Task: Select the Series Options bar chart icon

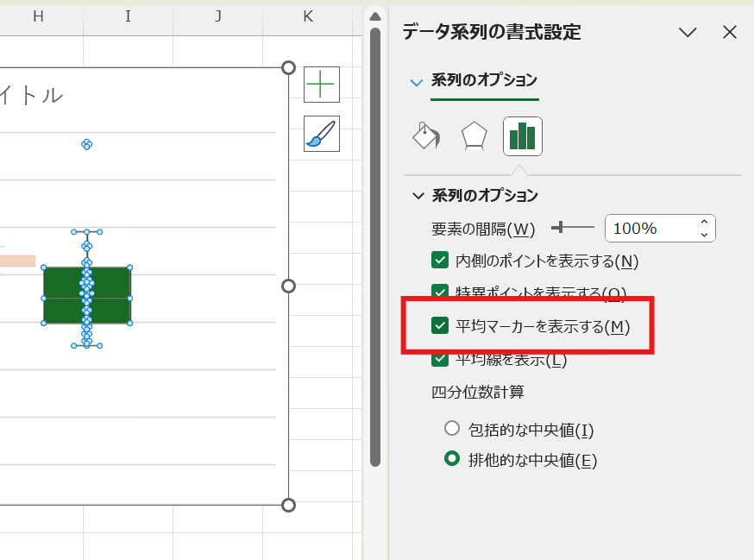Action: click(522, 135)
